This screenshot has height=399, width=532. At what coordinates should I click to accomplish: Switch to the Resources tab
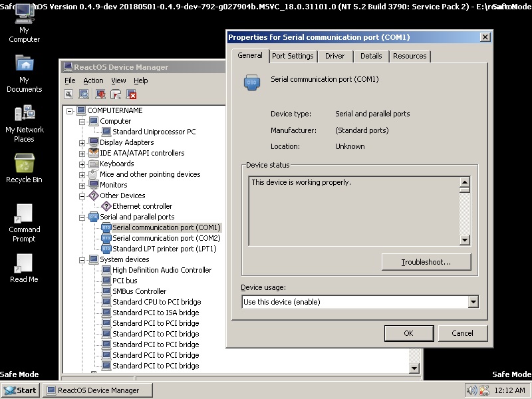pos(410,56)
